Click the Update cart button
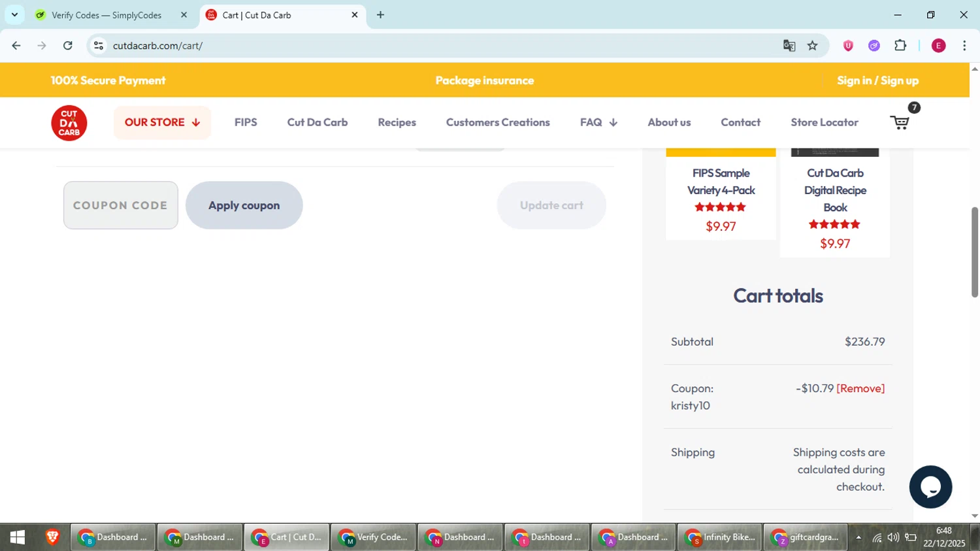This screenshot has width=980, height=551. 551,205
